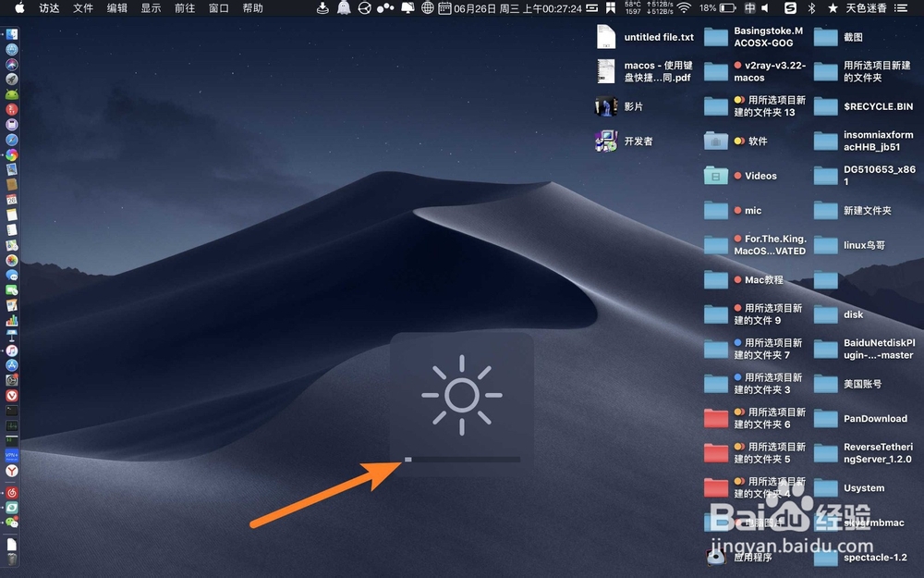This screenshot has height=578, width=924.
Task: Select the For.The.King folder
Action: pos(716,245)
